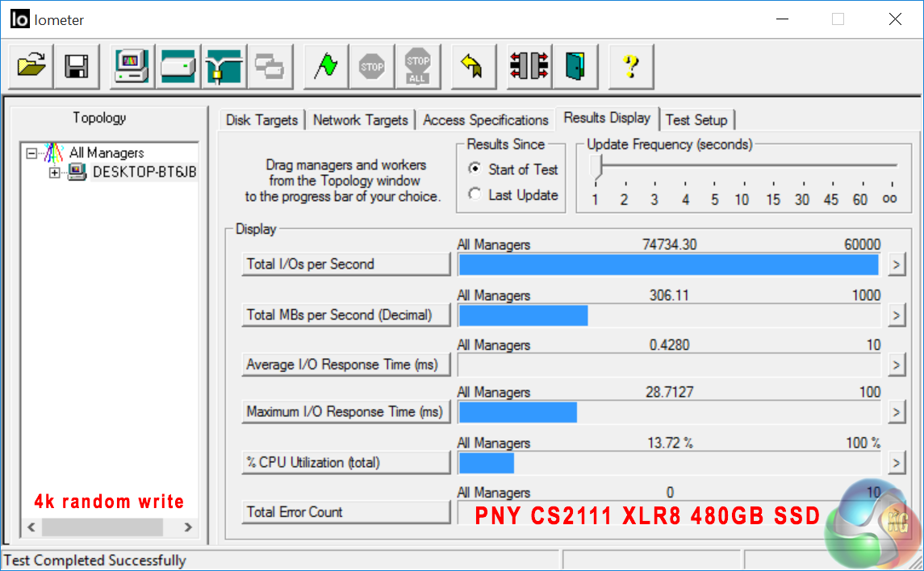The image size is (924, 571).
Task: Collapse All Managers tree node
Action: click(31, 153)
